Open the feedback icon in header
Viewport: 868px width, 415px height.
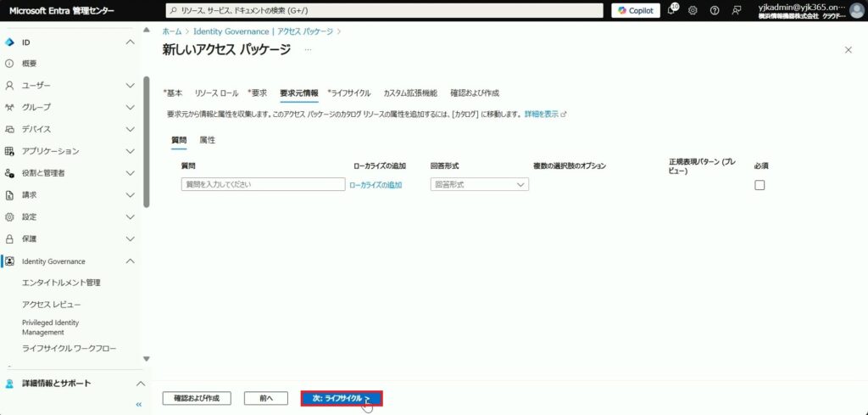(737, 10)
